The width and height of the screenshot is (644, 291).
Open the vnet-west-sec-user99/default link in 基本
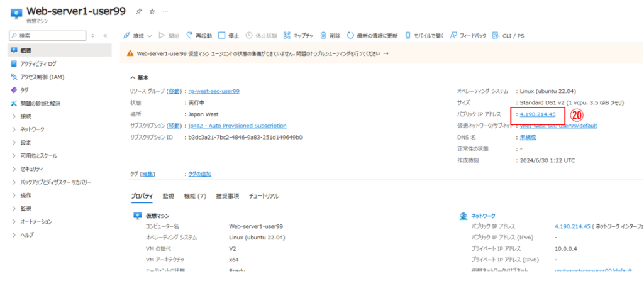[x=558, y=126]
